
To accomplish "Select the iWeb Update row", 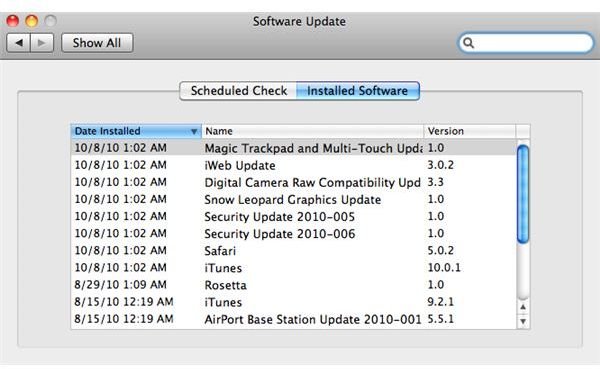I will coord(293,165).
